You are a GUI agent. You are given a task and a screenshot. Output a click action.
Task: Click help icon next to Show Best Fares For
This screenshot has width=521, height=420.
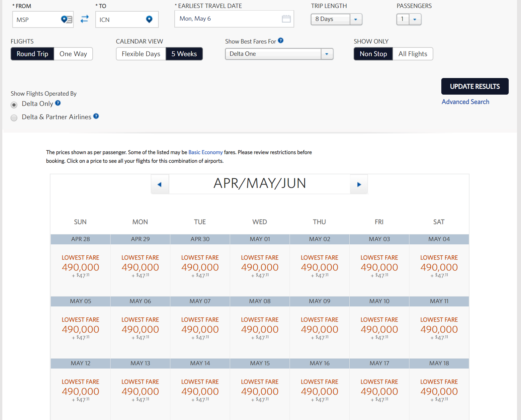pyautogui.click(x=281, y=41)
